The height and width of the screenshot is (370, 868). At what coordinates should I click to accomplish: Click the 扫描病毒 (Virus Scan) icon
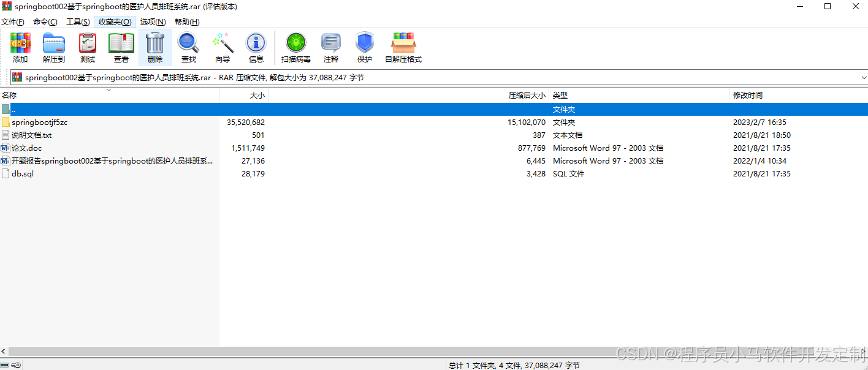[295, 47]
